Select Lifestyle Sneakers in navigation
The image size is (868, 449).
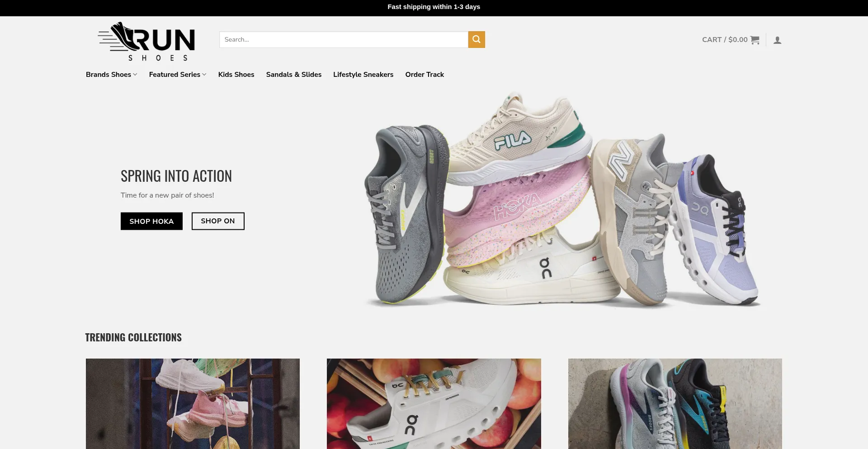point(363,75)
